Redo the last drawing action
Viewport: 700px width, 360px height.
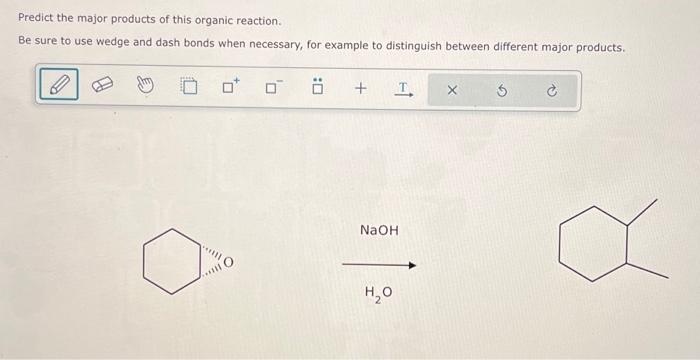click(551, 91)
